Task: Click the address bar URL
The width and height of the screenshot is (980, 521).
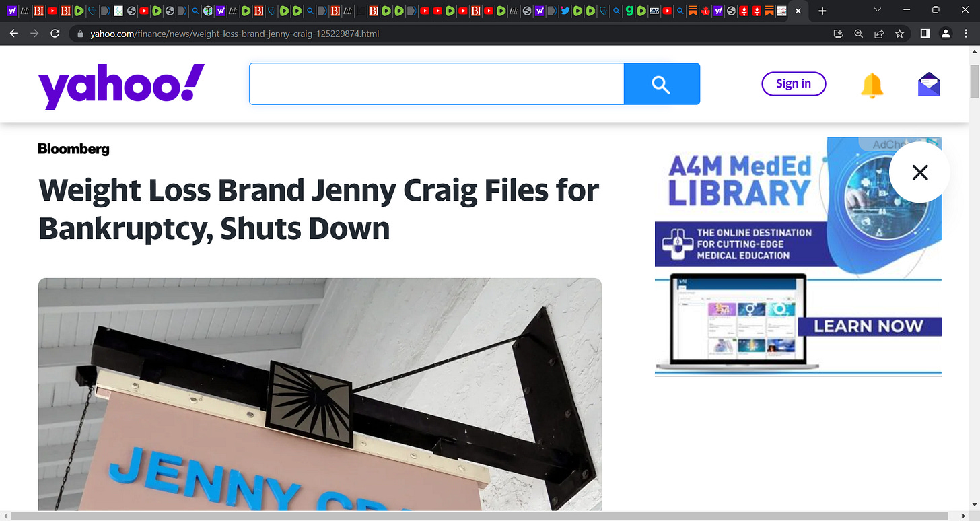Action: pos(235,33)
